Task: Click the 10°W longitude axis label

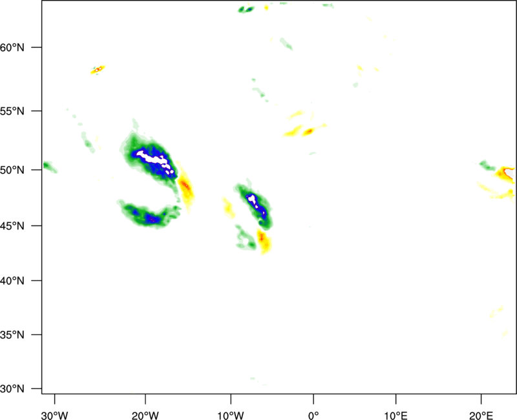Action: (x=231, y=415)
